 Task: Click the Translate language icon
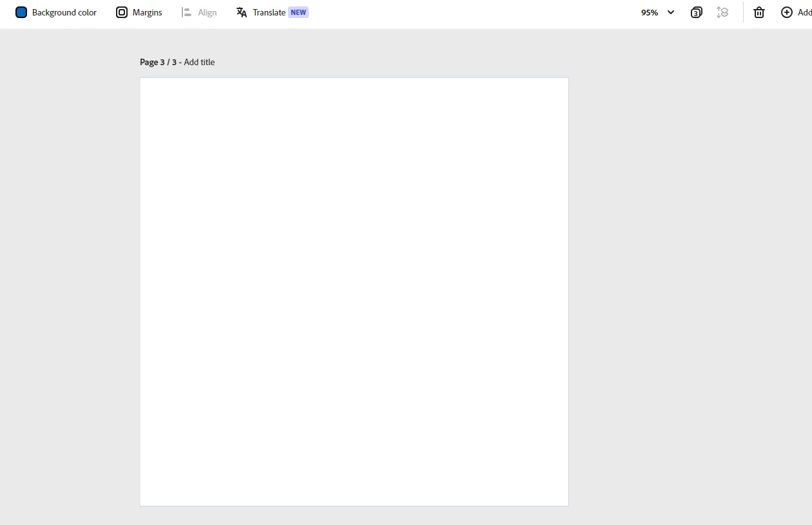[242, 12]
